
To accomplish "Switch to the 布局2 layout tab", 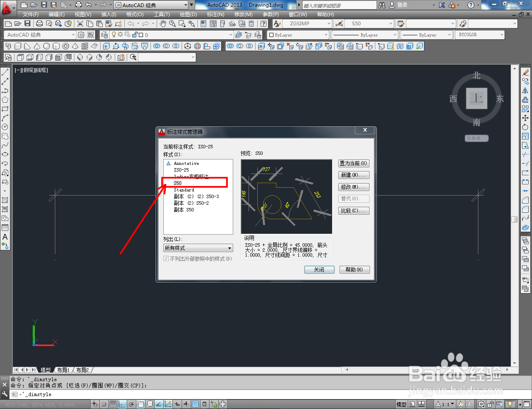I will coord(82,370).
